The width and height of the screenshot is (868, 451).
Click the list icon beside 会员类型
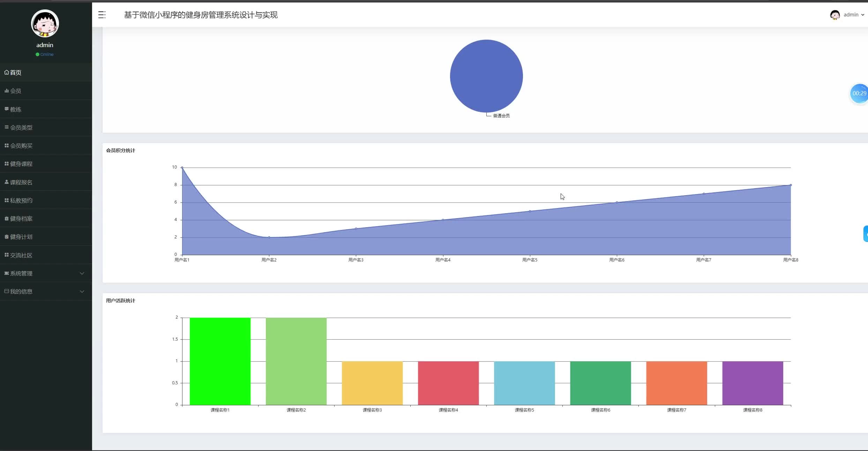click(x=6, y=127)
